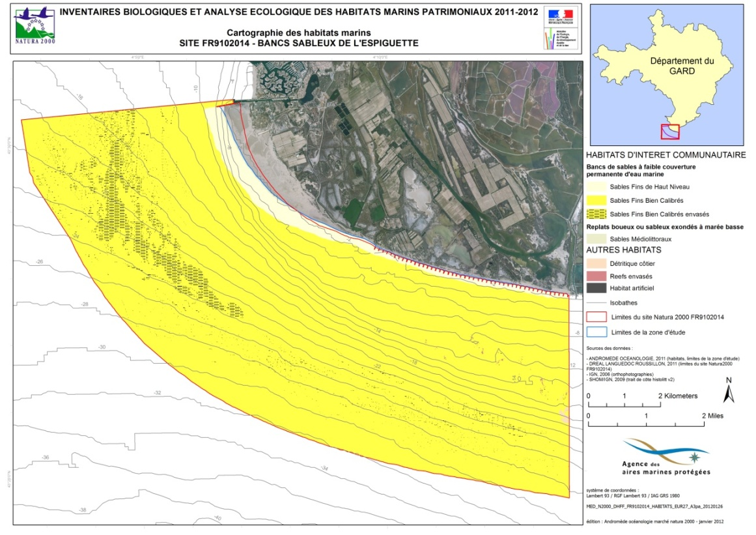756x535 pixels.
Task: Click the -28 isobath label on the map
Action: (x=85, y=304)
